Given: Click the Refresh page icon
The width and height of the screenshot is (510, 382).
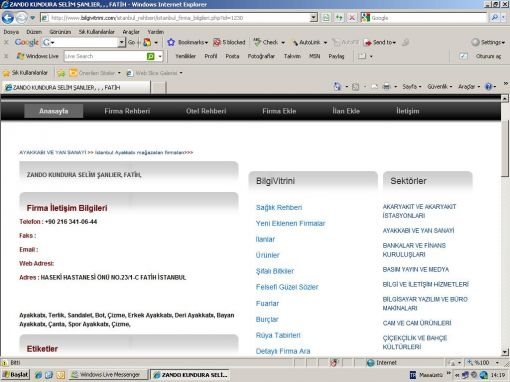Looking at the screenshot, I should 339,18.
